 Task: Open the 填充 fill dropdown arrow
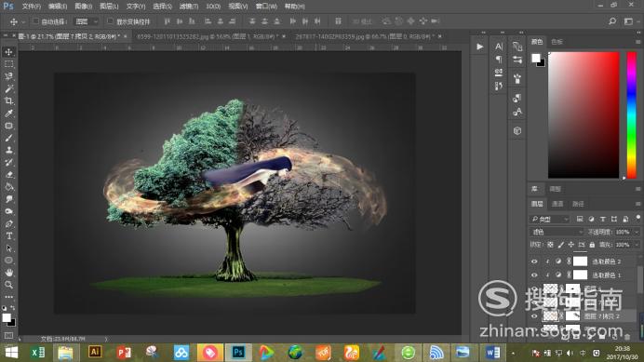637,245
